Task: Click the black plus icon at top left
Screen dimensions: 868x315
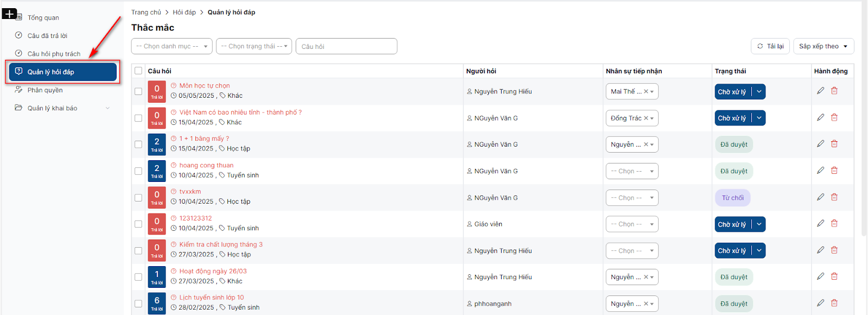Action: pyautogui.click(x=9, y=14)
